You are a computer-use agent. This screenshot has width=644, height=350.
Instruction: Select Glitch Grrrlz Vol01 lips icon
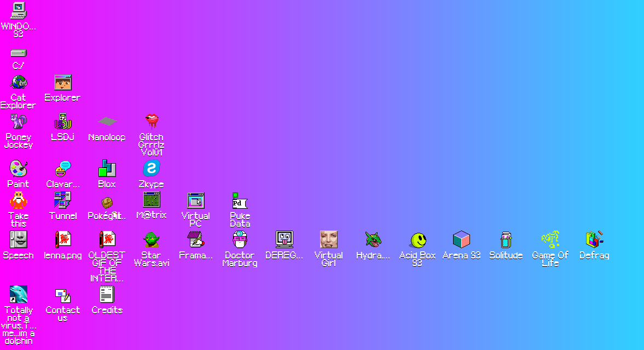(152, 121)
